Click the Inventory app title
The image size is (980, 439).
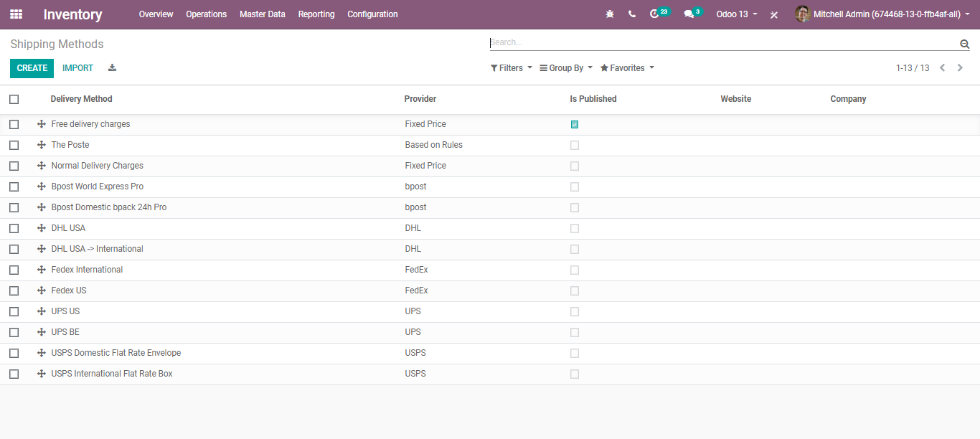pyautogui.click(x=72, y=14)
